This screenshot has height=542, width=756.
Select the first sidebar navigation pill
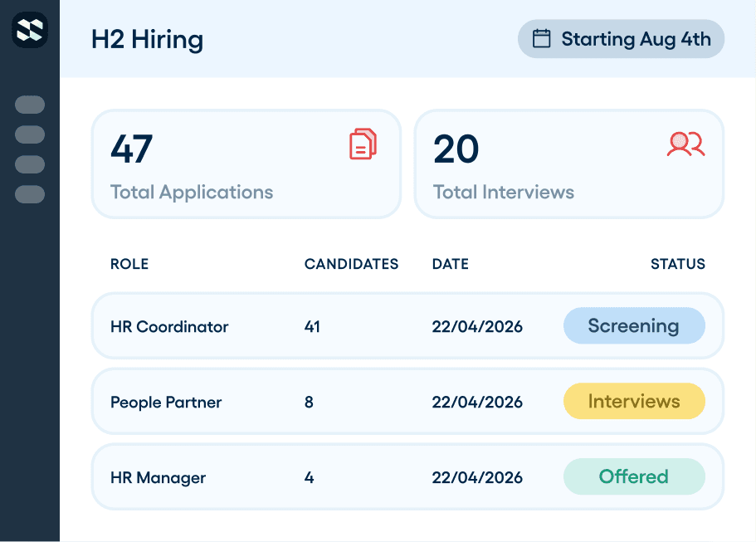(30, 105)
